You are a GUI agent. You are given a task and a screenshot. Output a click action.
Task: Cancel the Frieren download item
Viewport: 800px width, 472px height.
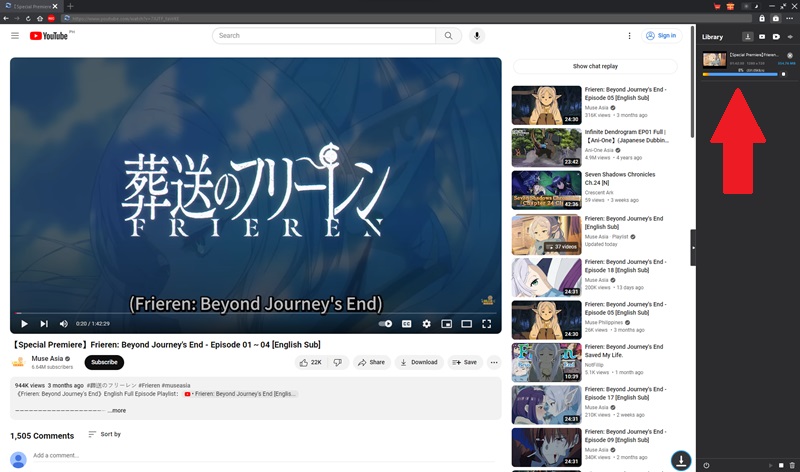click(790, 55)
